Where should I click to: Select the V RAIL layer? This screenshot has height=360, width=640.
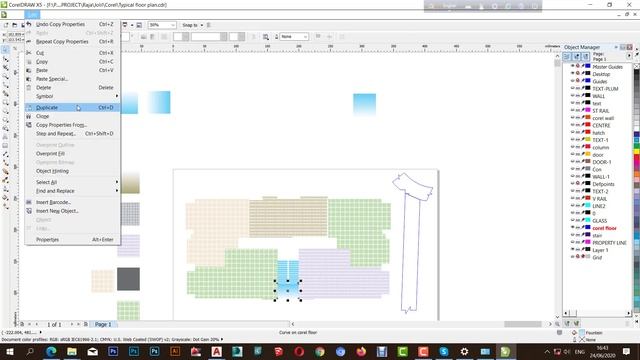click(x=600, y=199)
